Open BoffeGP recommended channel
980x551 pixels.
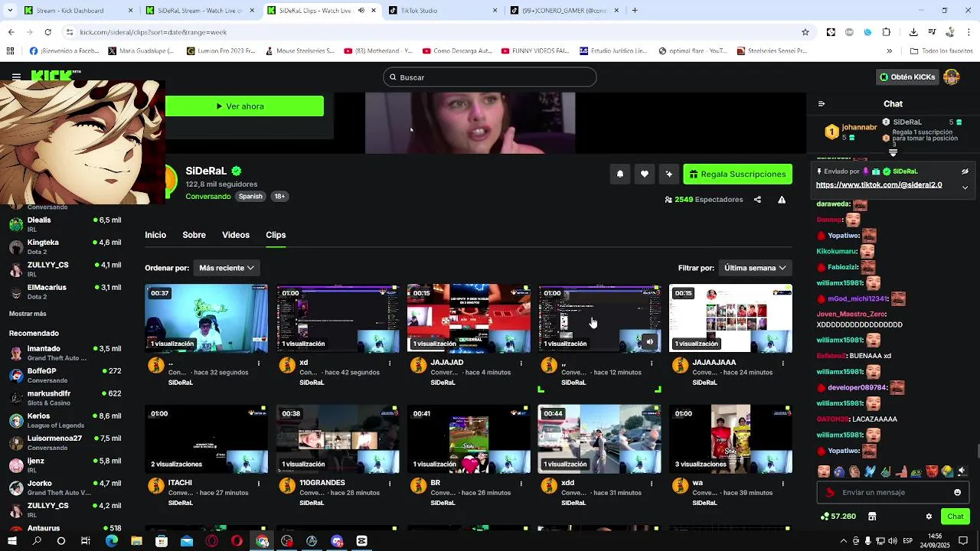65,375
